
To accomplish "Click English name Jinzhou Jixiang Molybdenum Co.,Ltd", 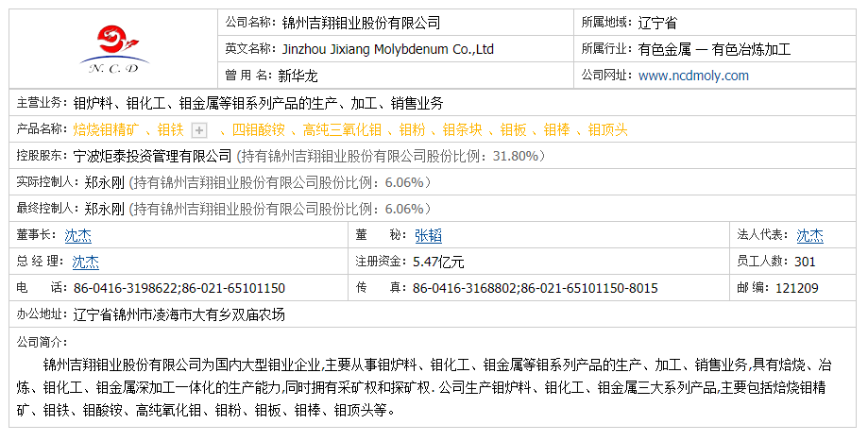I will [388, 49].
